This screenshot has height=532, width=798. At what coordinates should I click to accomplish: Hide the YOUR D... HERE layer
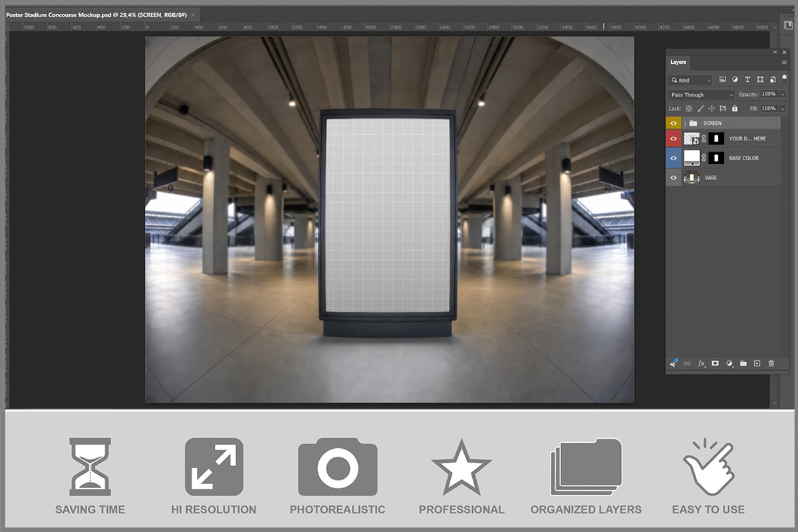(674, 138)
